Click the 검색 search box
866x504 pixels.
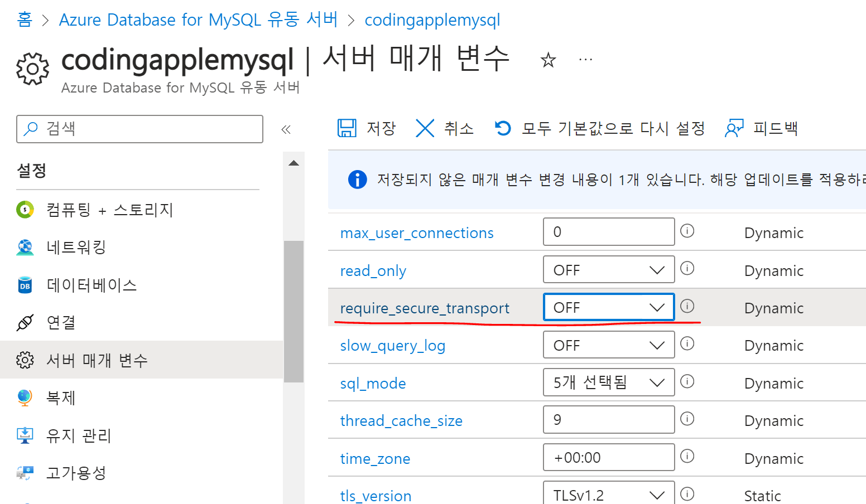(139, 129)
